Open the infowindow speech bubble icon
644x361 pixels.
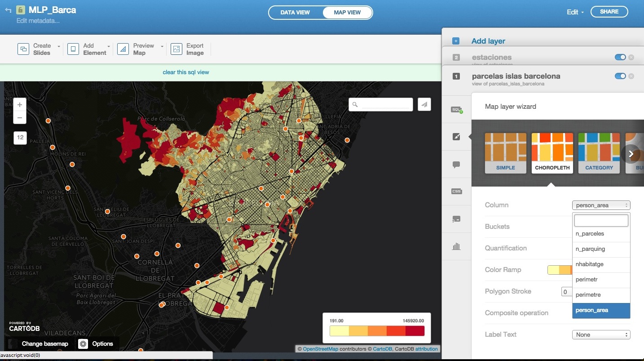click(456, 165)
